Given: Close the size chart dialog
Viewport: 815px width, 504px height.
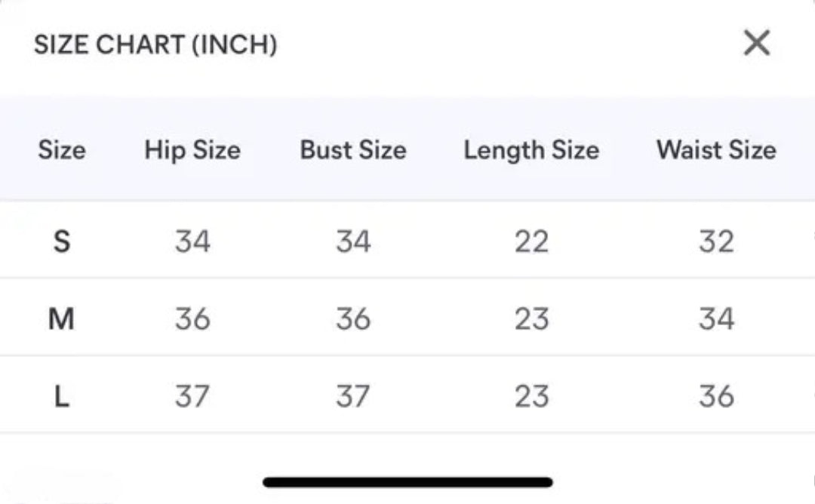Looking at the screenshot, I should pos(755,43).
